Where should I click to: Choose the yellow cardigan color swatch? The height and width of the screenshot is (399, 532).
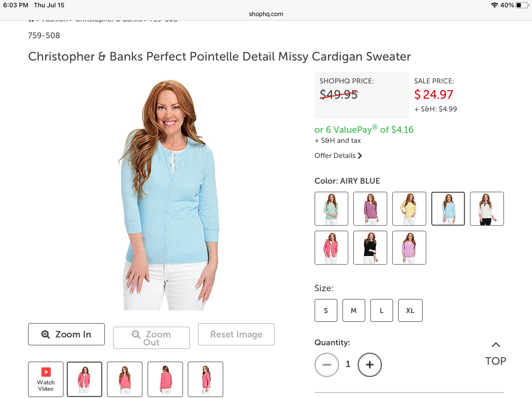click(409, 209)
